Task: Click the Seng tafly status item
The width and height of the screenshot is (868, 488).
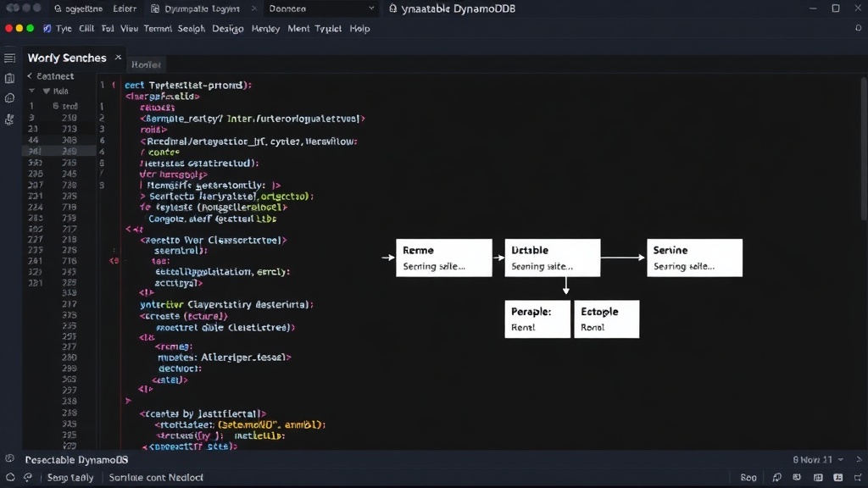Action: pos(70,478)
